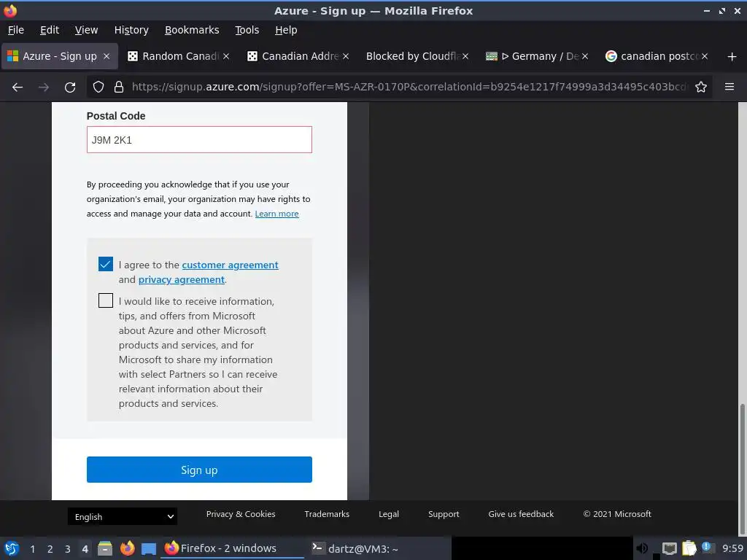Click the forward navigation arrow

tap(43, 87)
